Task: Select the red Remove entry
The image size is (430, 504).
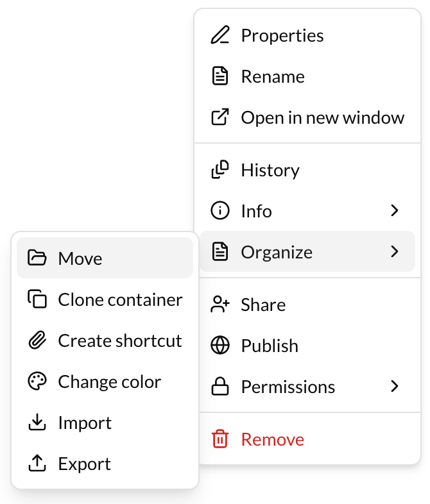Action: click(x=307, y=439)
